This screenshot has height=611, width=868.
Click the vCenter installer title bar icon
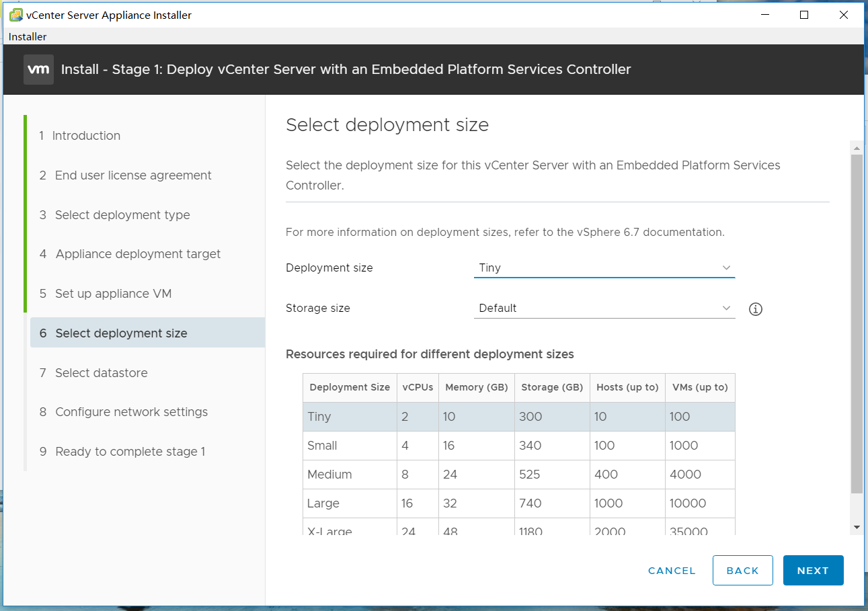tap(15, 15)
